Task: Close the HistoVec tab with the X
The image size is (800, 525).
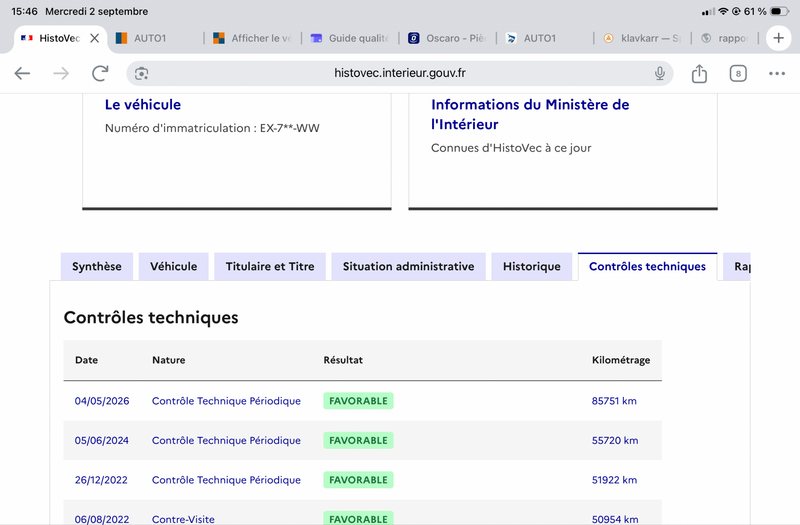Action: 94,38
